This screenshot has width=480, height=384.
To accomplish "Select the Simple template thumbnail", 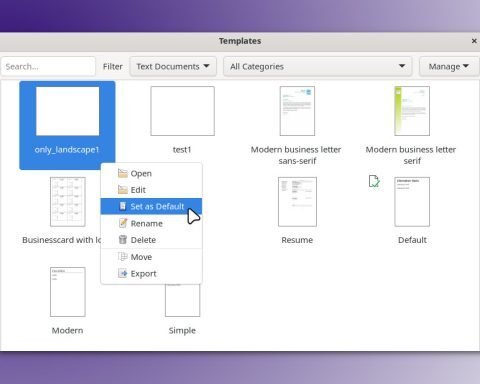I will pos(182,300).
